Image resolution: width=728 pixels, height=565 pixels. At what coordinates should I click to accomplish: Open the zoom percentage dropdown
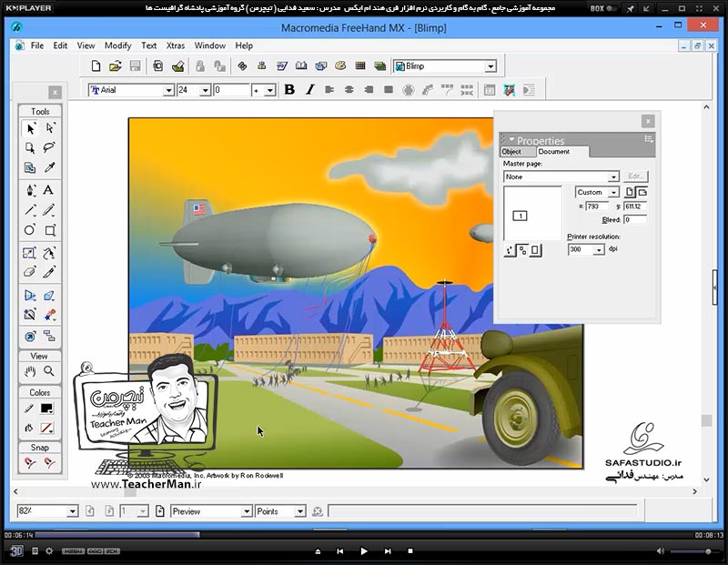72,511
